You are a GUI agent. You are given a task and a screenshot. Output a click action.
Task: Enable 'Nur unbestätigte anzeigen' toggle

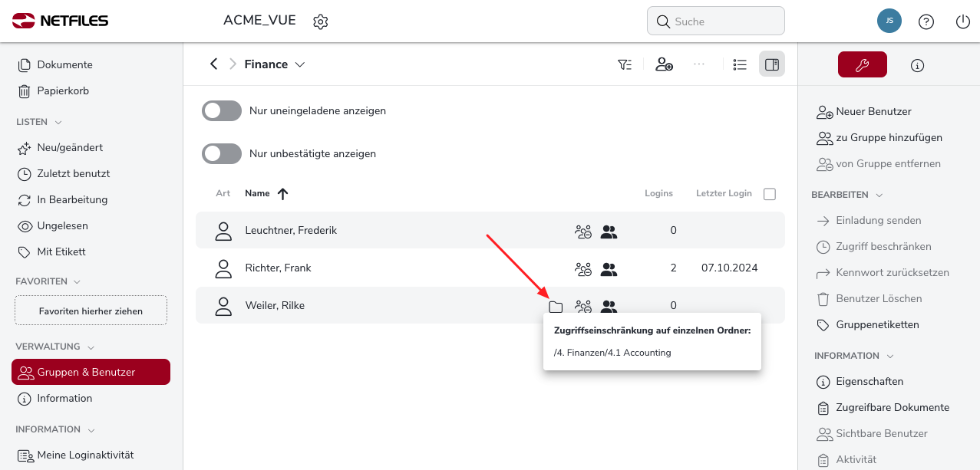tap(222, 154)
